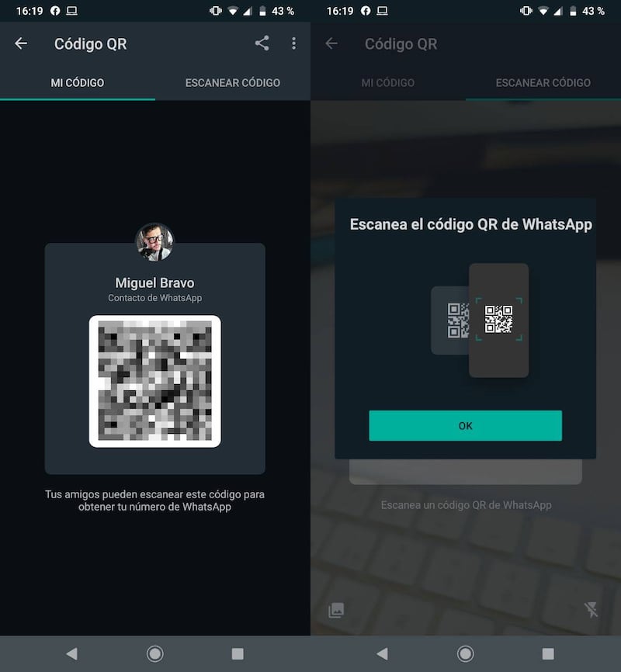Viewport: 621px width, 672px height.
Task: Switch to ESCANEAR CÓDIGO tab on the left screen
Action: [x=233, y=83]
